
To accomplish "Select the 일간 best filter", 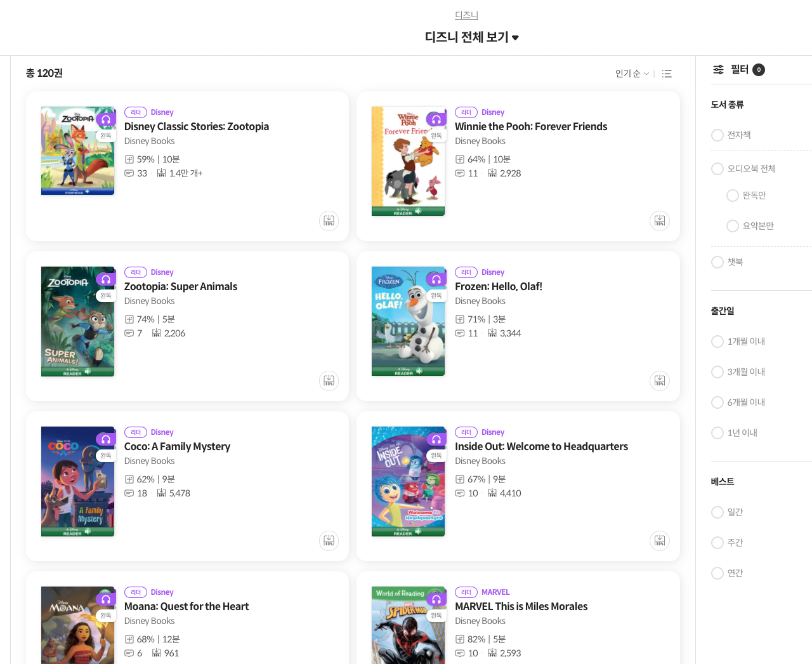I will point(717,512).
